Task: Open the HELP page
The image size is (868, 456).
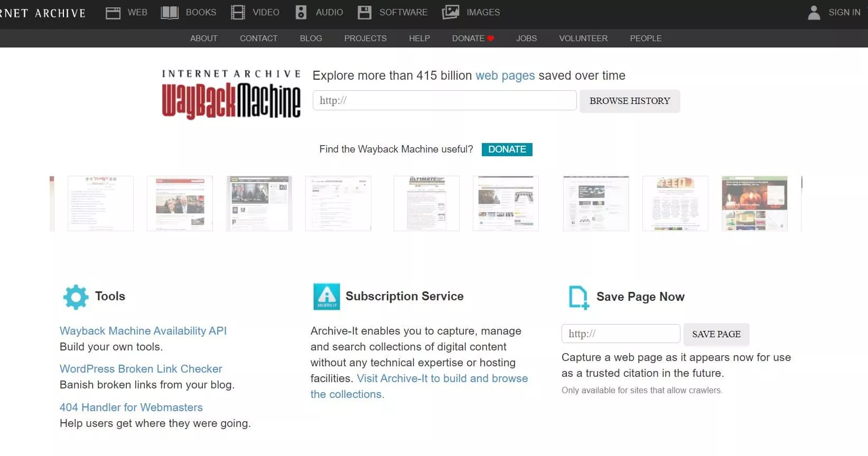Action: [419, 39]
